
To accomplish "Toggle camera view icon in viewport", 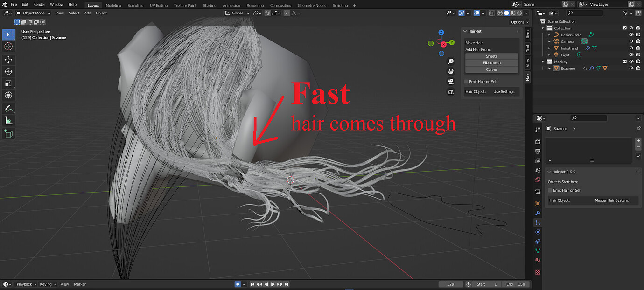I will [451, 82].
